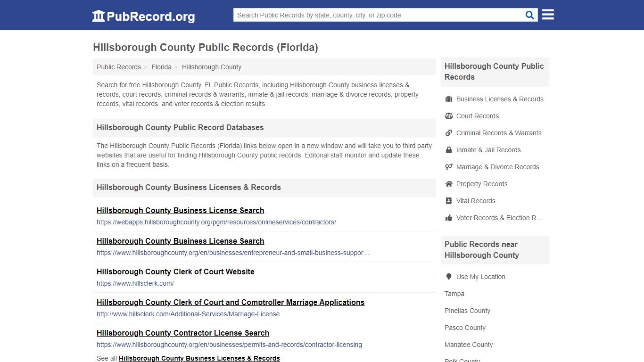Viewport: 644px width, 362px height.
Task: Open Vital Records sidebar link
Action: (x=476, y=201)
